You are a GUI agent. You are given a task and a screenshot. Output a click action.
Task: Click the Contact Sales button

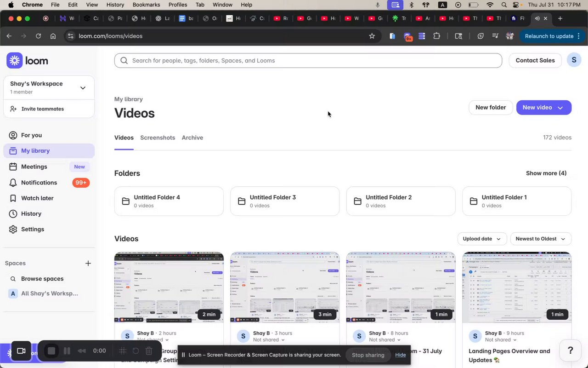coord(535,60)
